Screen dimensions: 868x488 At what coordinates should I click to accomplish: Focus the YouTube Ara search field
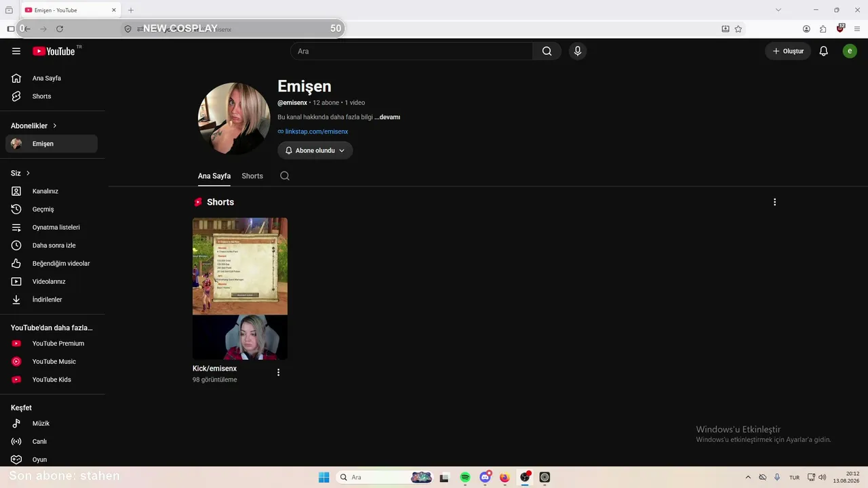click(x=412, y=51)
